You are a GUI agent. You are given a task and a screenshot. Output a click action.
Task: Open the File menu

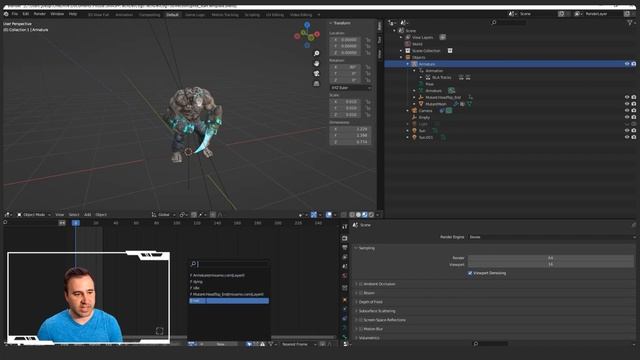[x=15, y=14]
